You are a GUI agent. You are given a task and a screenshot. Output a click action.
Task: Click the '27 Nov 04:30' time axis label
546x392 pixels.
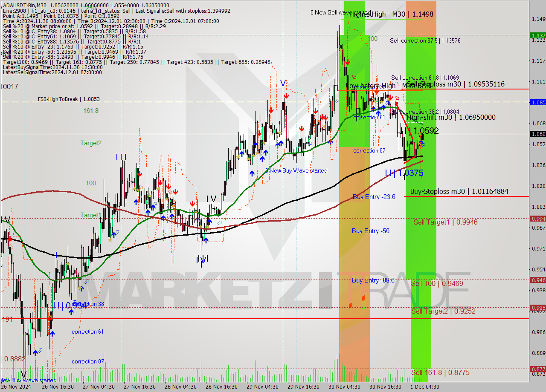[99, 387]
